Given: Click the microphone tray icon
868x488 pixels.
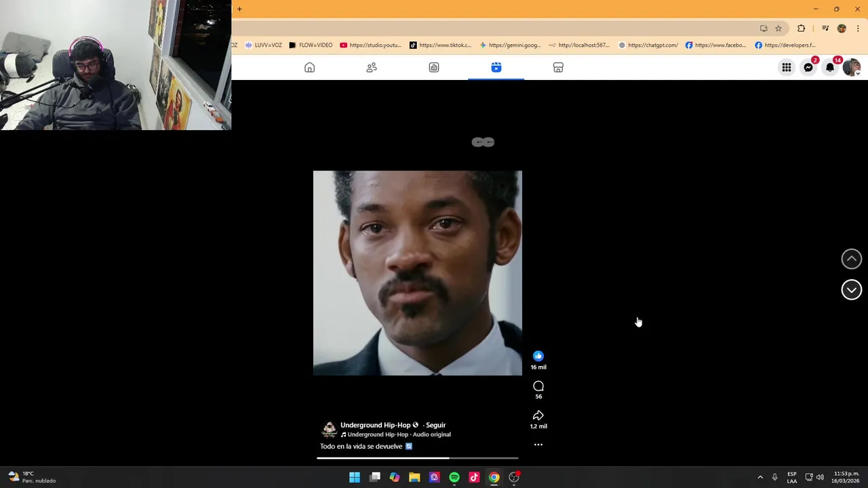Looking at the screenshot, I should (x=774, y=477).
